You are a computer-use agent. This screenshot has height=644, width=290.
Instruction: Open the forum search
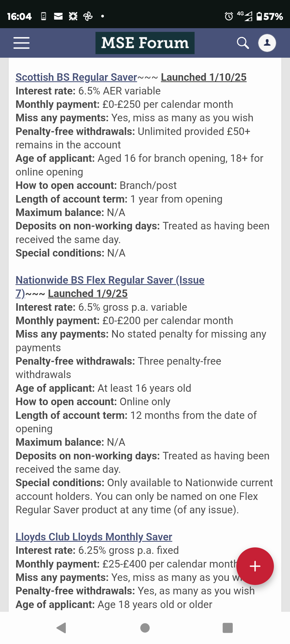click(243, 43)
